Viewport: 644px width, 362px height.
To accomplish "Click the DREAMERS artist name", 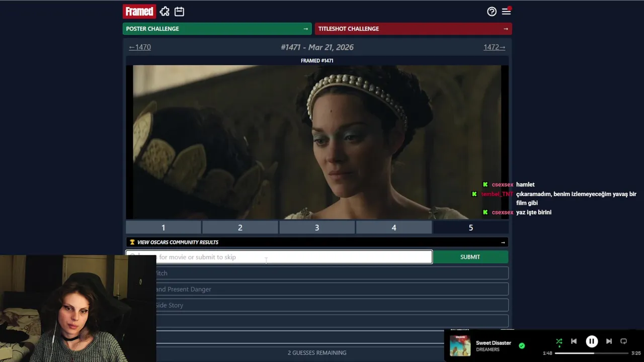I will 488,349.
